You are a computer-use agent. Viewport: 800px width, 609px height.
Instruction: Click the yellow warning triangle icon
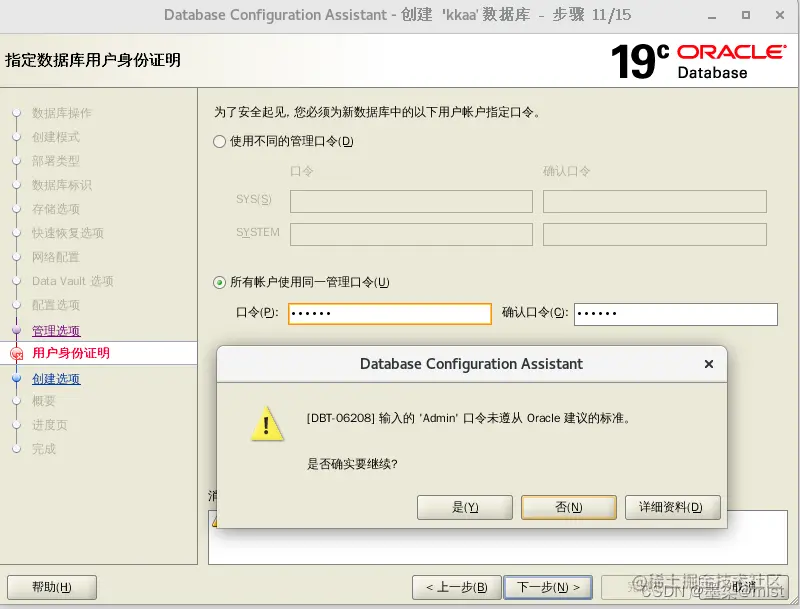pos(267,424)
